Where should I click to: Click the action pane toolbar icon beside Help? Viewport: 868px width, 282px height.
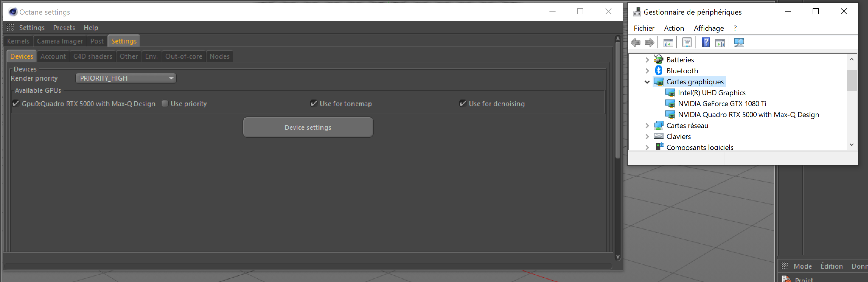720,43
